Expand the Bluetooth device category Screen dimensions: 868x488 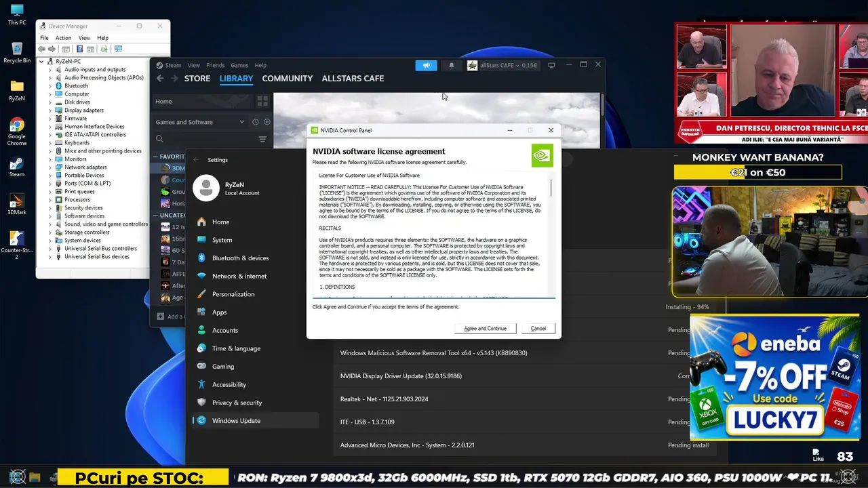[x=50, y=86]
